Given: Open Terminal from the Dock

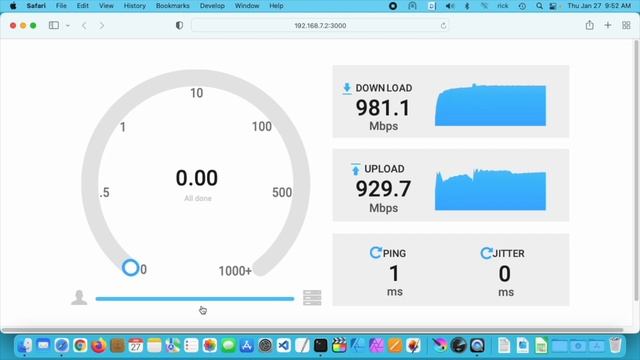Looking at the screenshot, I should coord(320,345).
